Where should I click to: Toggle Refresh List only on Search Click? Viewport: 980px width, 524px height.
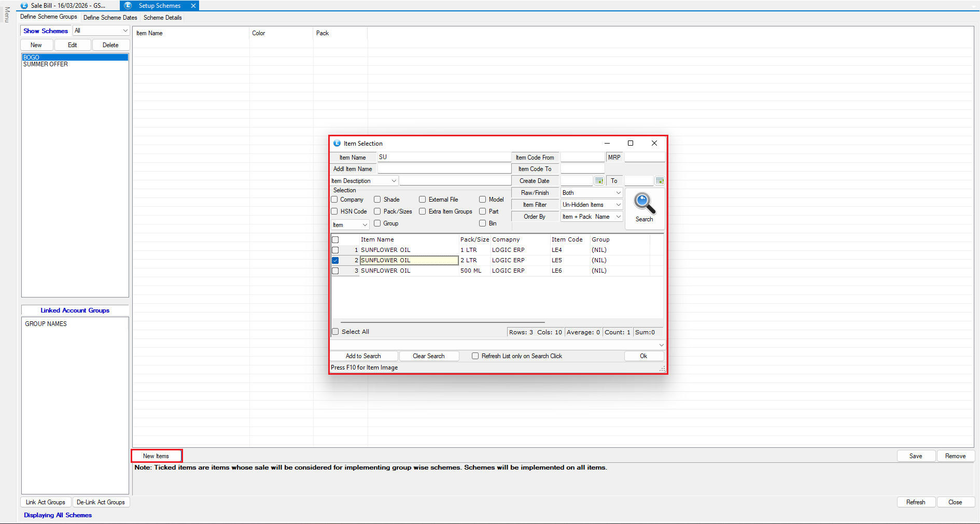tap(475, 356)
